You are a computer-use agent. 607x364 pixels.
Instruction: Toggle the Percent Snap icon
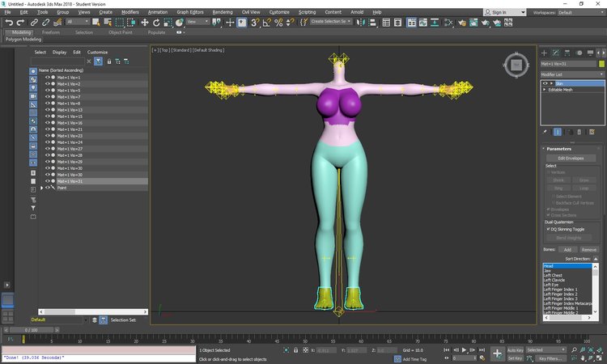278,23
